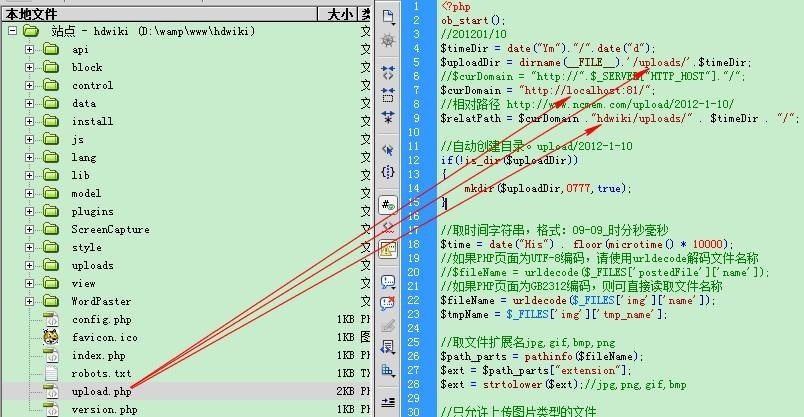
Task: Toggle the Line Numbers button
Action: pyautogui.click(x=388, y=205)
